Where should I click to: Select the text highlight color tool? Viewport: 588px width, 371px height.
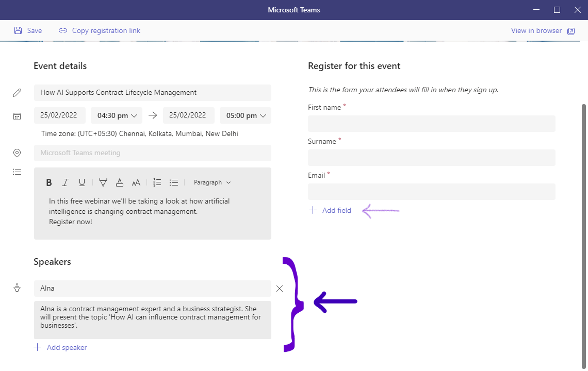click(103, 182)
